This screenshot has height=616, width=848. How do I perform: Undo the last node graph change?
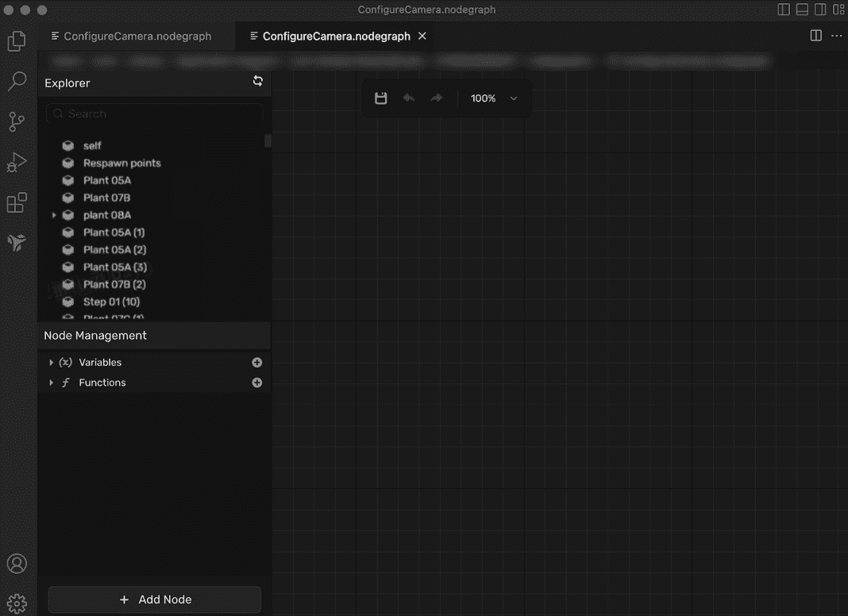408,98
